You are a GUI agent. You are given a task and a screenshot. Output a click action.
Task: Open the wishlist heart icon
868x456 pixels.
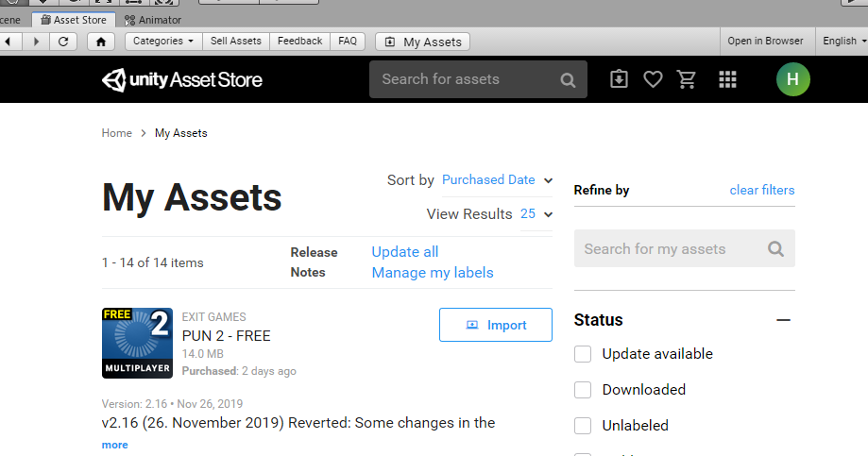653,79
